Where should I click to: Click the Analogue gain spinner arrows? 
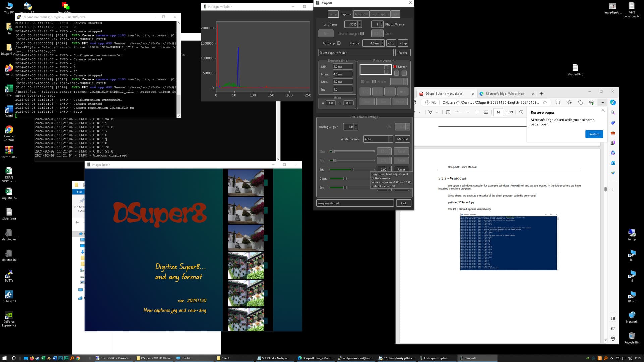coord(356,127)
